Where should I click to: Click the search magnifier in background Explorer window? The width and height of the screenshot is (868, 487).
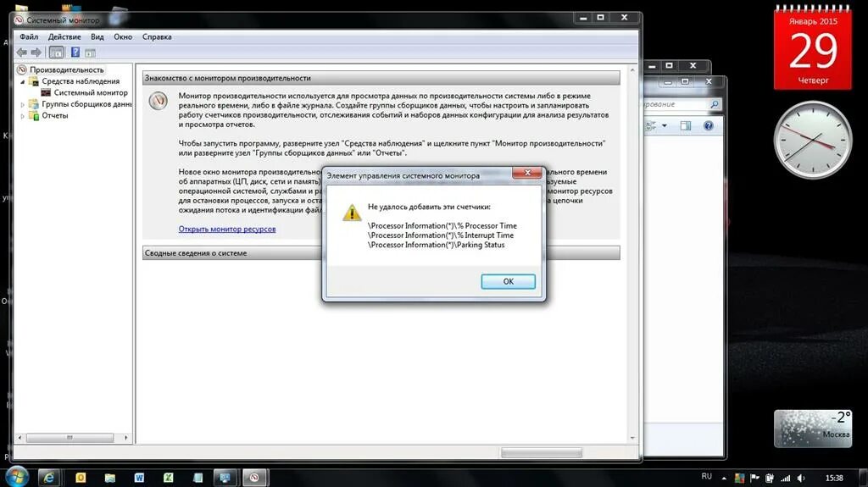coord(714,104)
